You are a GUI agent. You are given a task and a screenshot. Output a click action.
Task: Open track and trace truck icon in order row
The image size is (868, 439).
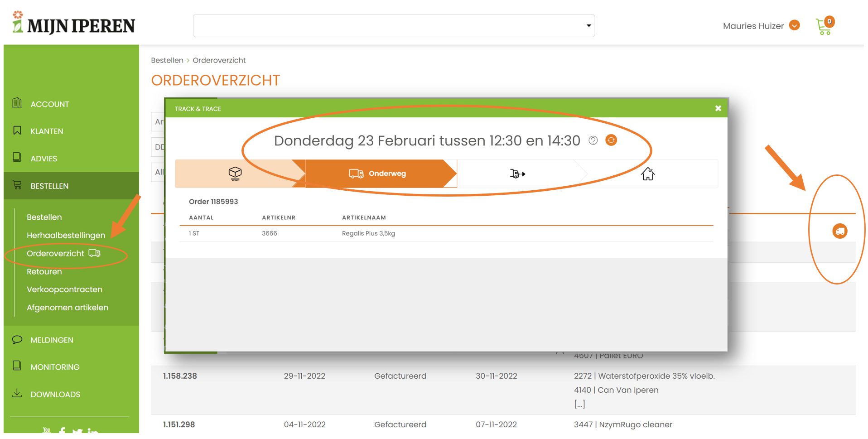point(839,231)
